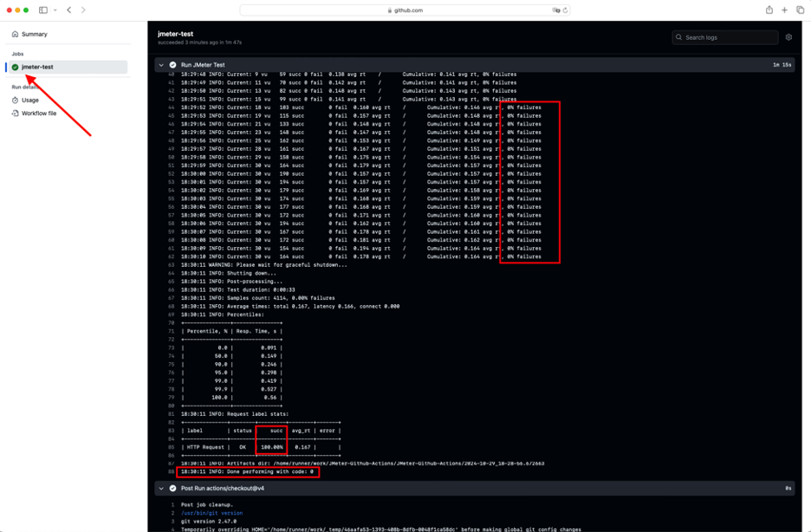Viewport: 811px width, 532px height.
Task: Click the '1m 15s' duration of Run JMeter Test
Action: (x=782, y=65)
